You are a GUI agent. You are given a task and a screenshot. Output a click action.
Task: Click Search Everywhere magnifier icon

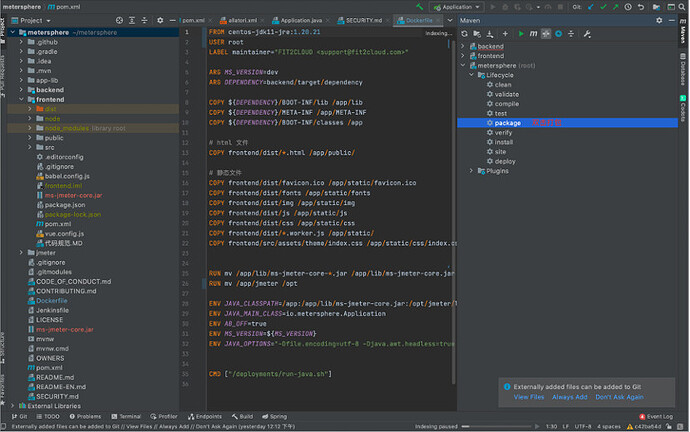click(683, 7)
